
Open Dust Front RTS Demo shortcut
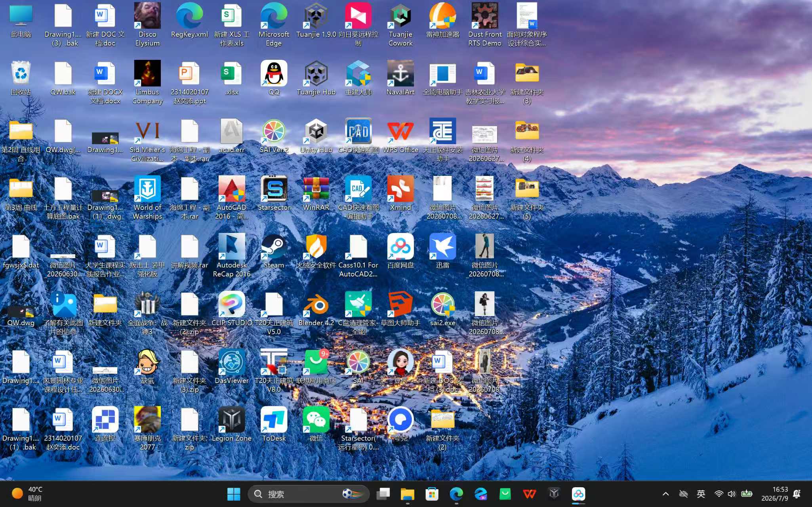485,25
